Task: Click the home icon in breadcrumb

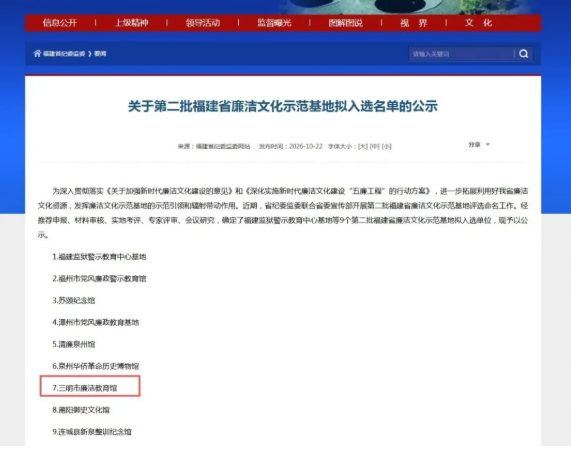Action: coord(37,54)
